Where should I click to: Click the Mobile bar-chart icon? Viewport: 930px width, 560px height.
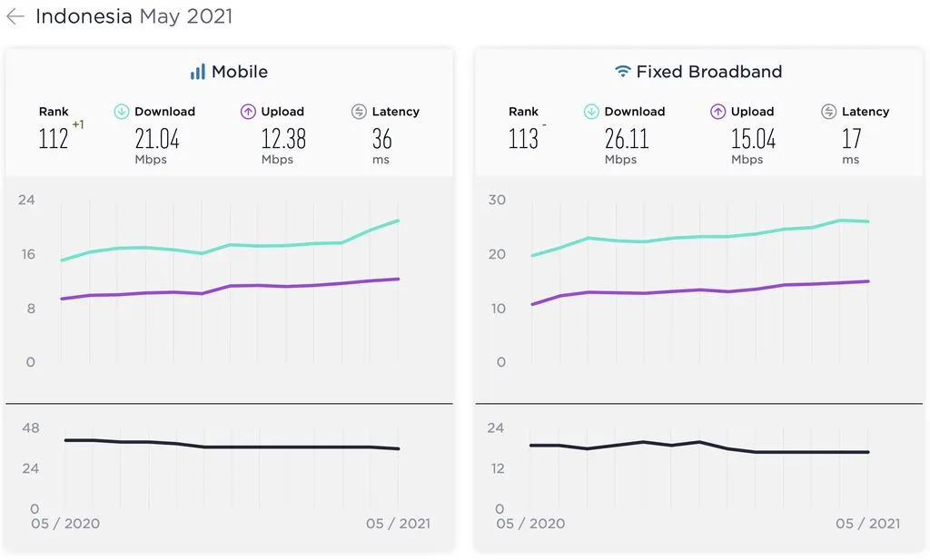[x=197, y=72]
